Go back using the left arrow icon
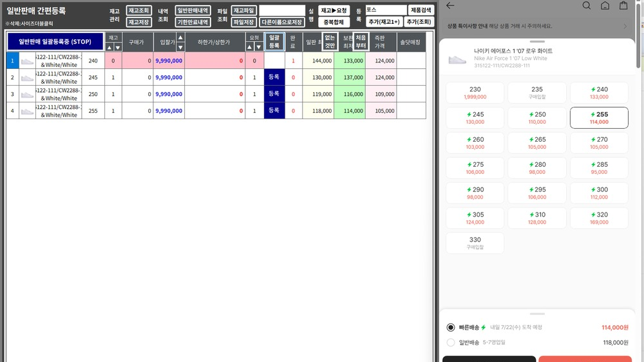The width and height of the screenshot is (644, 362). (450, 5)
